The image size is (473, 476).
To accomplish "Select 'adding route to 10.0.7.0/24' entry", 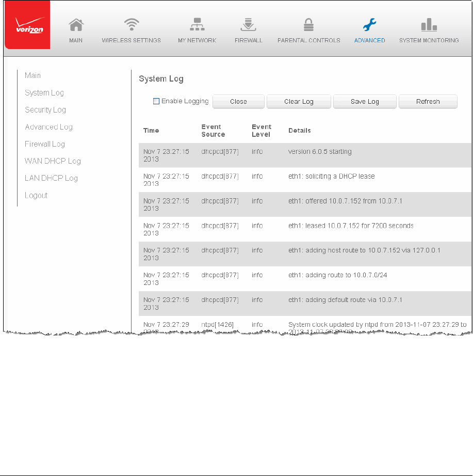I will (305, 279).
